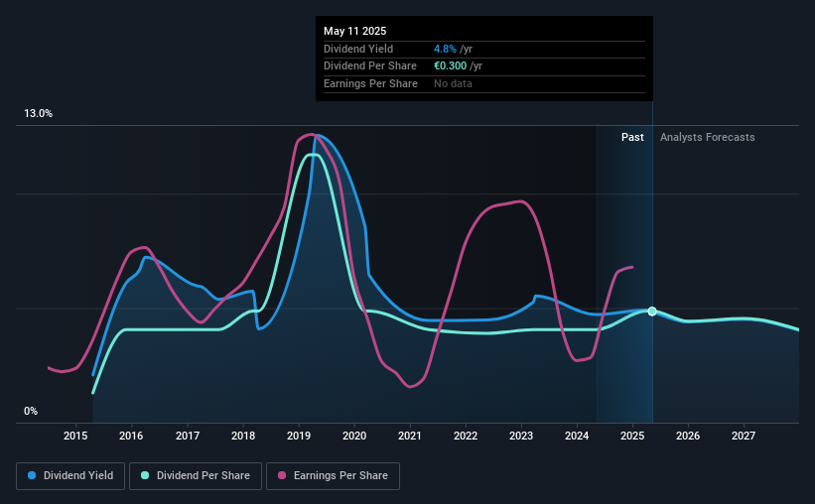The width and height of the screenshot is (815, 504).
Task: Click the 2026 x-axis label
Action: pyautogui.click(x=688, y=436)
